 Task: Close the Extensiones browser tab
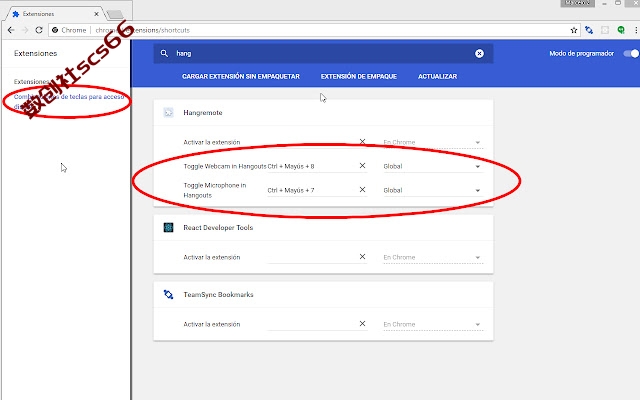tap(96, 14)
